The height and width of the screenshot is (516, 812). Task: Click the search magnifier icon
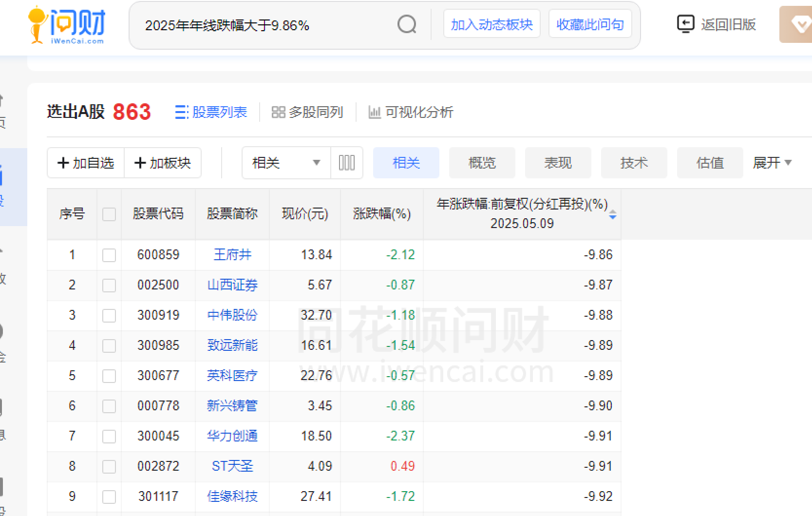[x=407, y=24]
